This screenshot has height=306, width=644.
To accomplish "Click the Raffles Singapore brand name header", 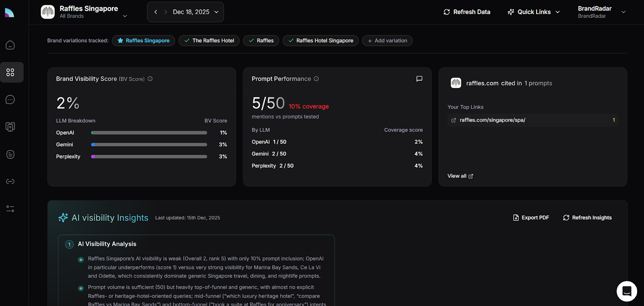I will 89,8.
